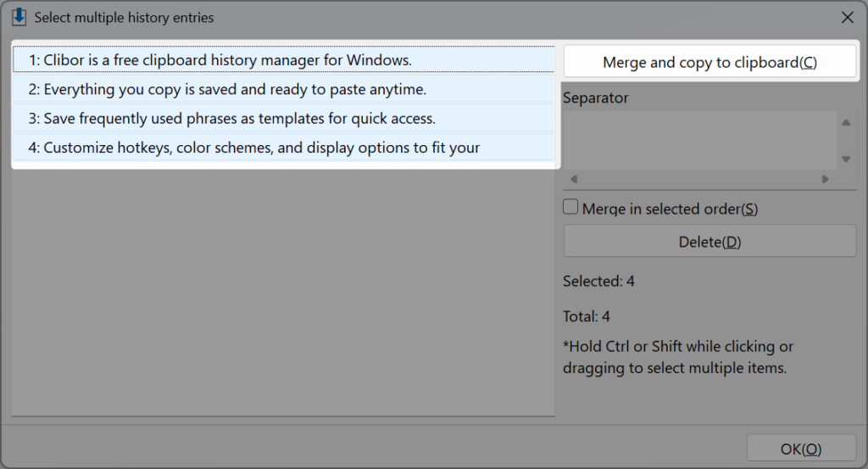
Task: Click the Clibor app icon in title bar
Action: (x=19, y=17)
